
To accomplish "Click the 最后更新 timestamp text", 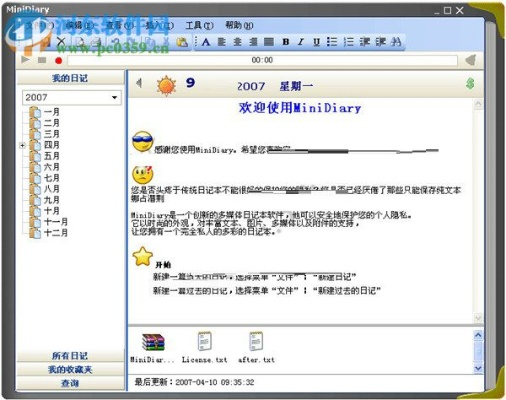I will click(194, 382).
